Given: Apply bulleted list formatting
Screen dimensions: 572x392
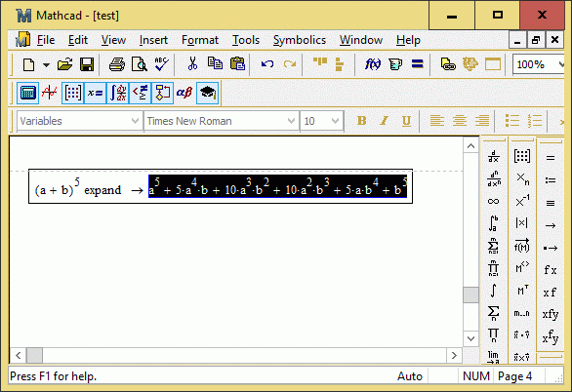Looking at the screenshot, I should tap(512, 121).
